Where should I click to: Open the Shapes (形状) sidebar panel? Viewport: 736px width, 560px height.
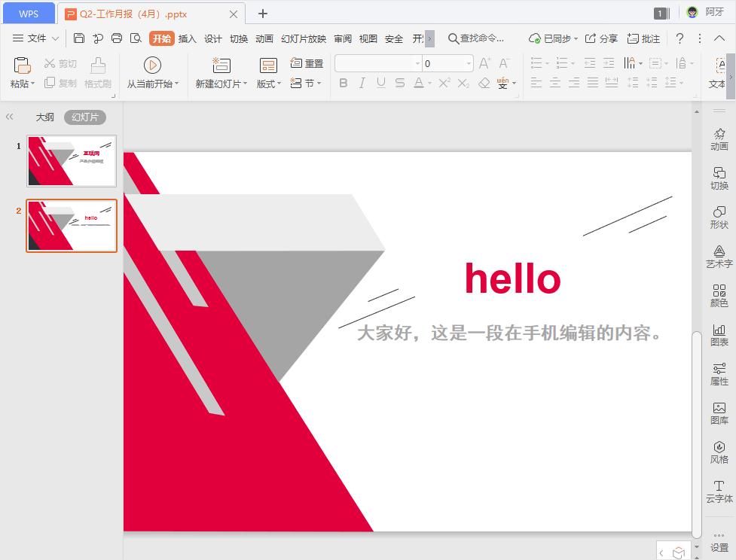click(719, 218)
